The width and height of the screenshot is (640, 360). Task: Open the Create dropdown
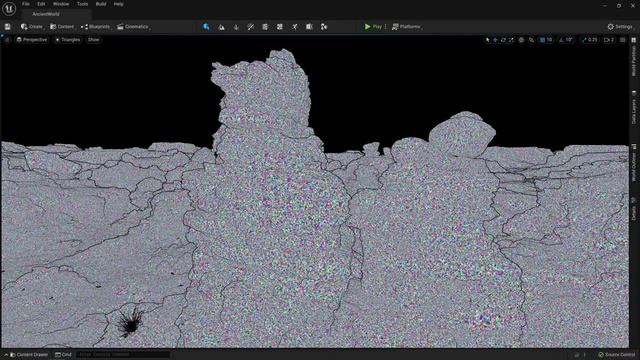(x=32, y=27)
